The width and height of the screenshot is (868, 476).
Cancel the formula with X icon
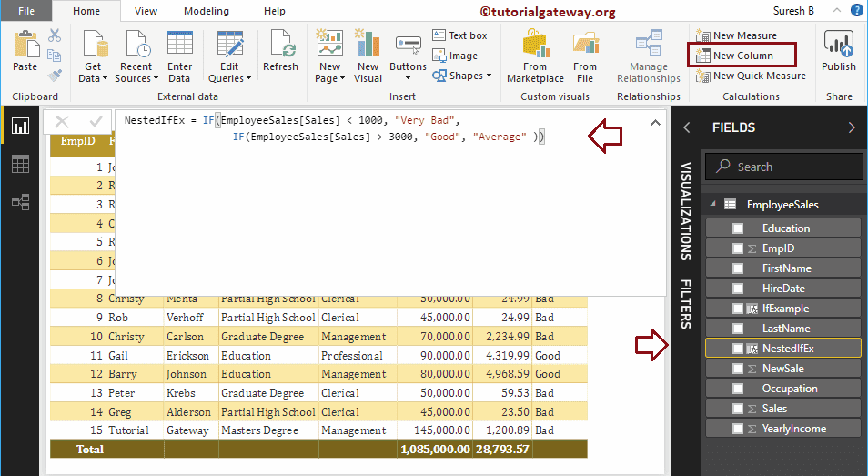tap(62, 122)
